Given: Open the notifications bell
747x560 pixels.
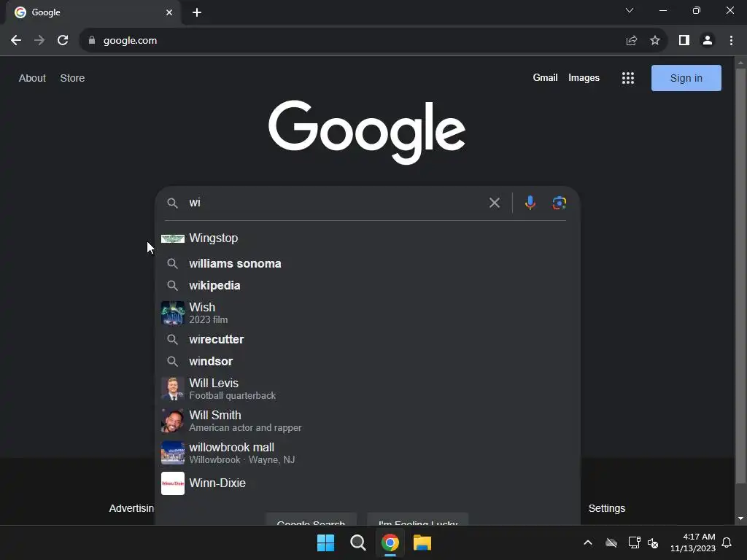Looking at the screenshot, I should pyautogui.click(x=727, y=542).
